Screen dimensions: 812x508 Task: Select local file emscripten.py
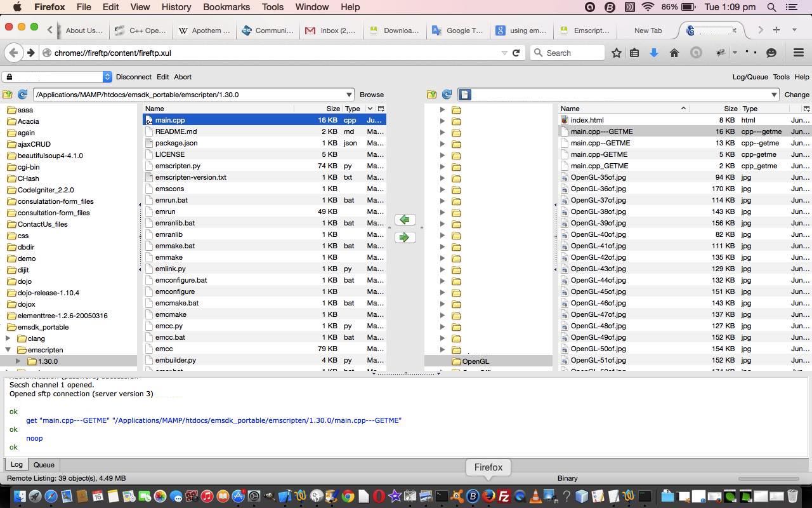[264, 166]
